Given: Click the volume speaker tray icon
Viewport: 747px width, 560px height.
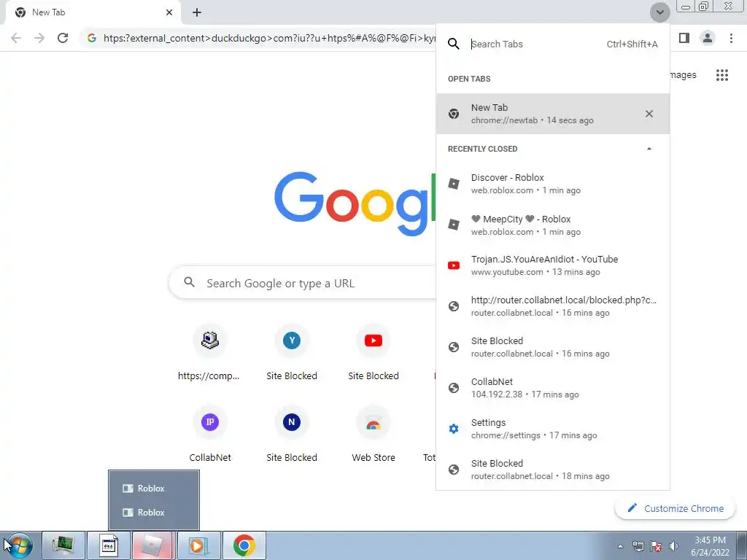Looking at the screenshot, I should 673,546.
